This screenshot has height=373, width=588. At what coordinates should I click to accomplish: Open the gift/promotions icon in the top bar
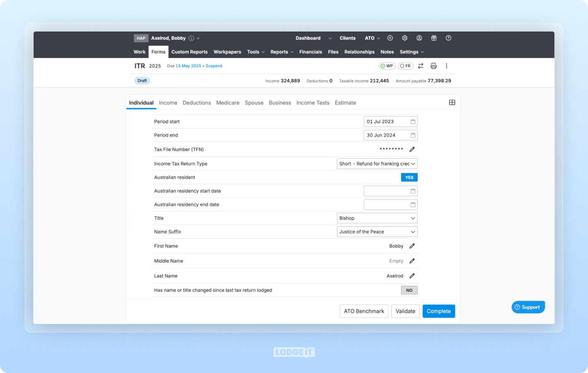[433, 38]
